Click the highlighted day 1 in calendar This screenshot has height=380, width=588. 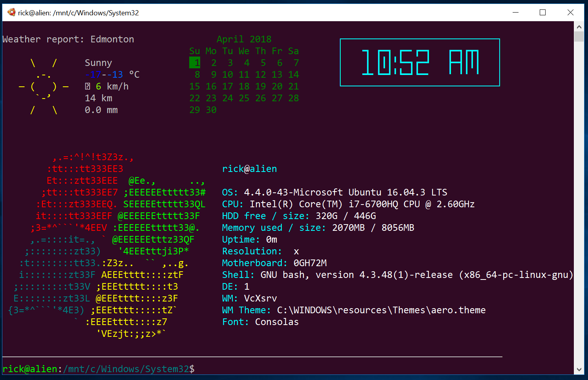195,63
